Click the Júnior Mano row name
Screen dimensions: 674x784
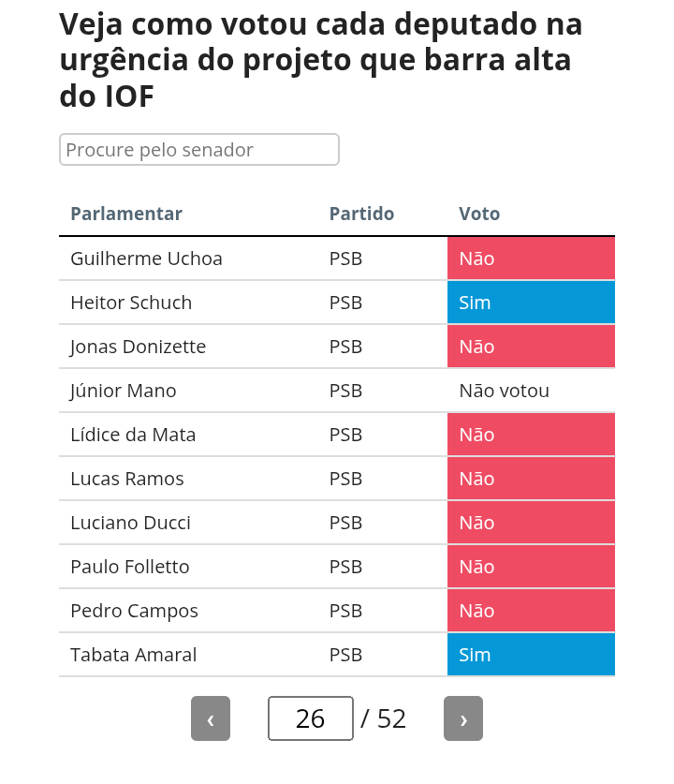[x=124, y=391]
